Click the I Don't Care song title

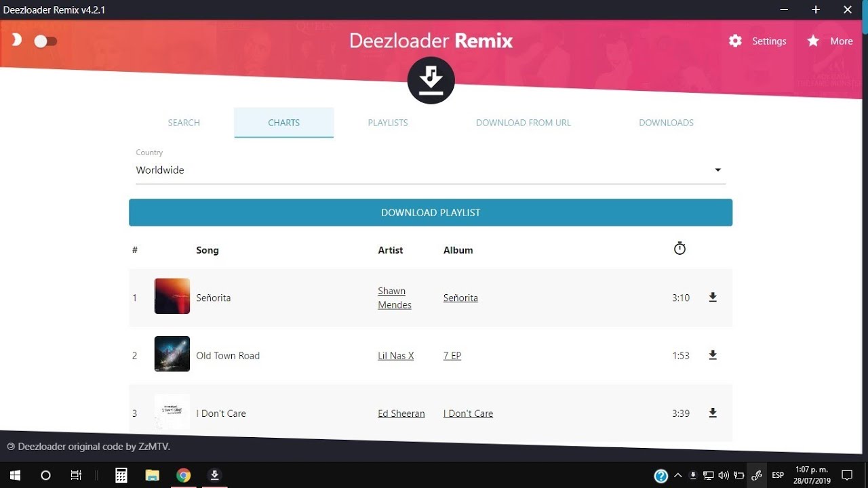tap(221, 413)
